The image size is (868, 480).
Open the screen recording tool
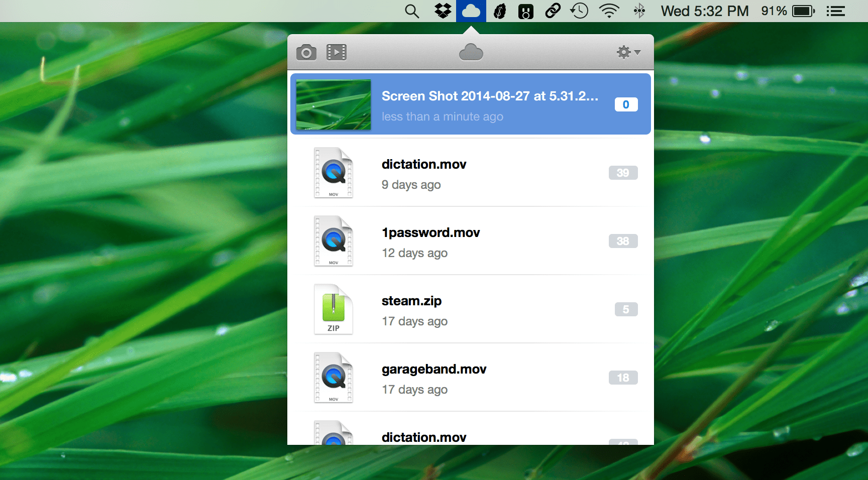(x=336, y=52)
